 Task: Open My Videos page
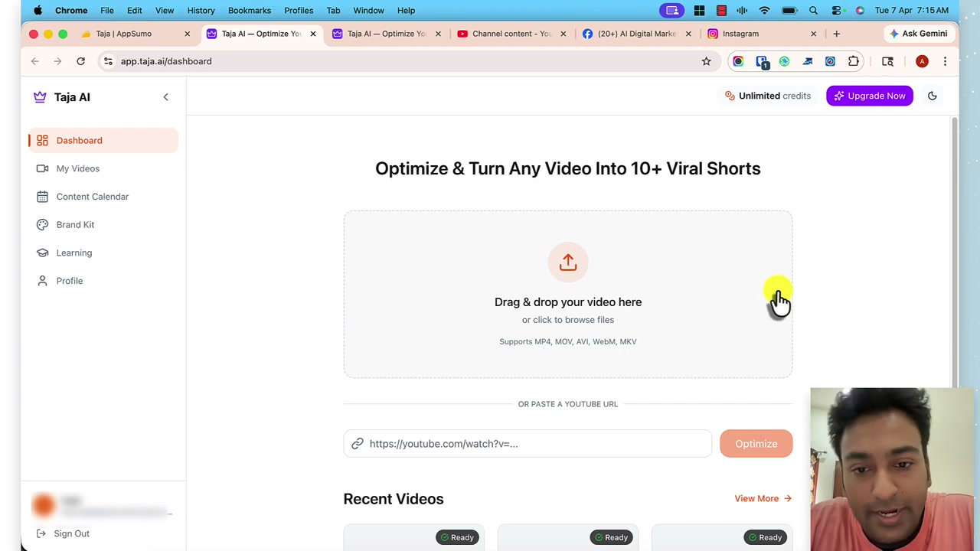[103, 168]
